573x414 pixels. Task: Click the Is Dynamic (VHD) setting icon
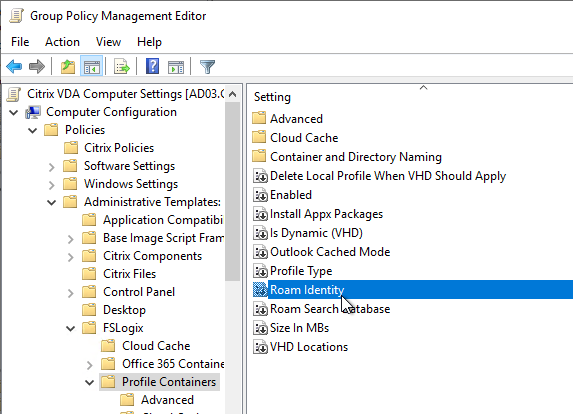(260, 233)
